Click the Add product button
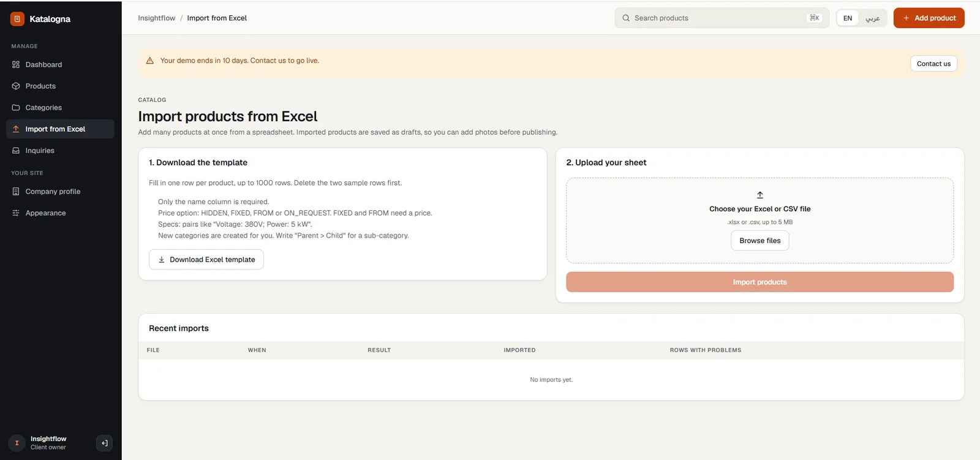 [x=929, y=18]
